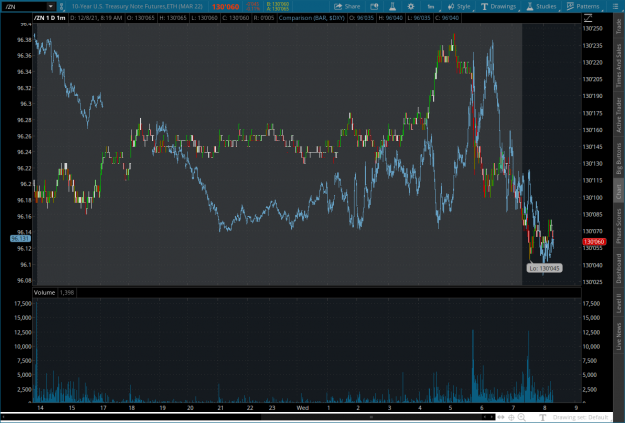Open the Live News side tab

(618, 336)
